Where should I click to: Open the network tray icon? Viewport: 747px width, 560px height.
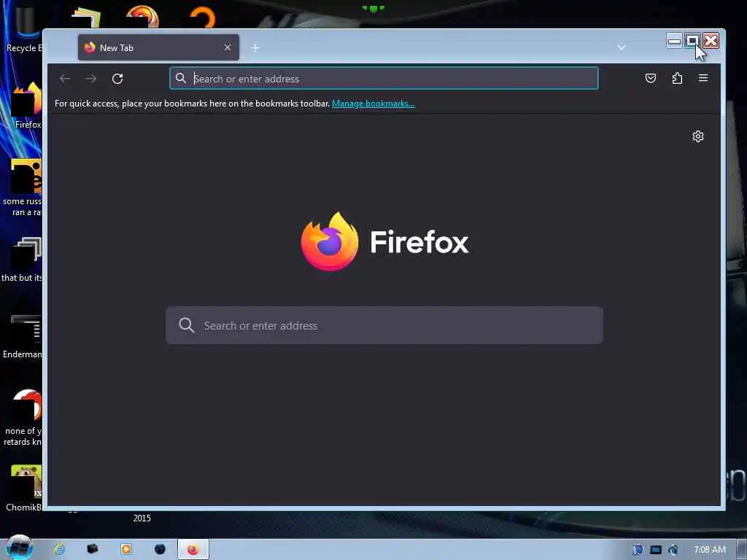pos(656,550)
